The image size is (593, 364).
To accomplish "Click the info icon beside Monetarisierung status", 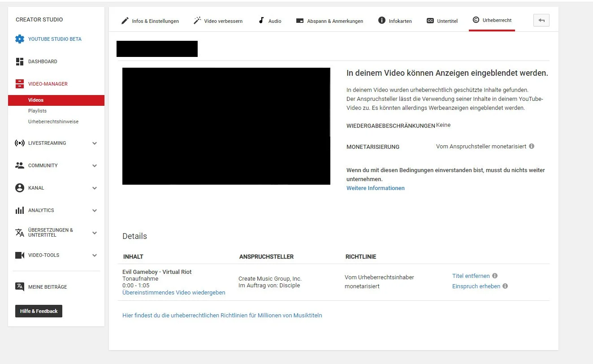I will click(x=532, y=146).
